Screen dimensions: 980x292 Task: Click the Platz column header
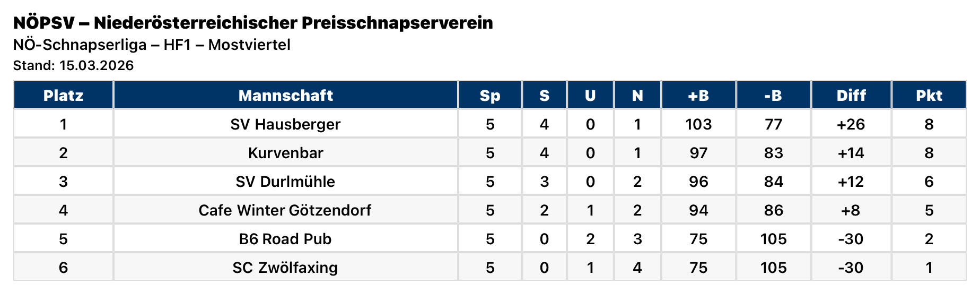click(63, 96)
